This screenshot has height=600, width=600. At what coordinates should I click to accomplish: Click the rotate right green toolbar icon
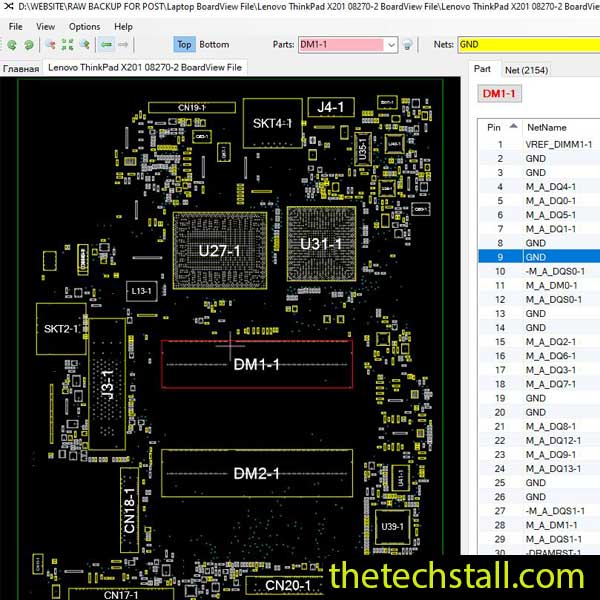tap(29, 45)
